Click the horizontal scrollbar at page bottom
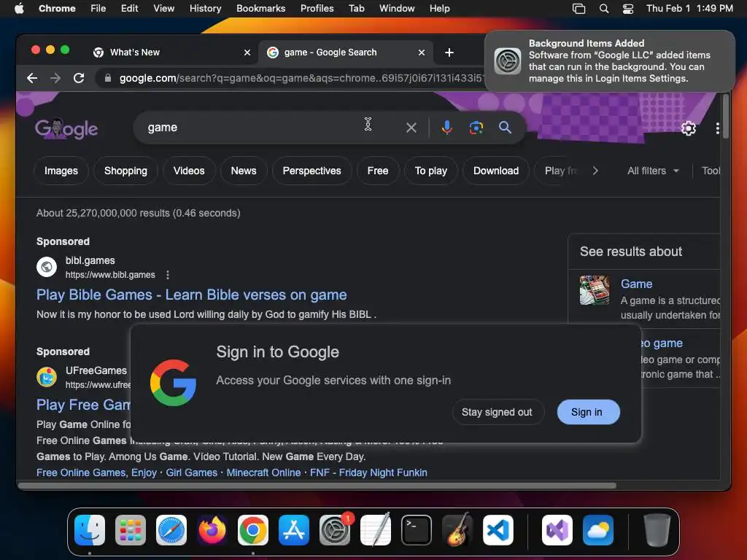This screenshot has height=560, width=747. (x=317, y=486)
